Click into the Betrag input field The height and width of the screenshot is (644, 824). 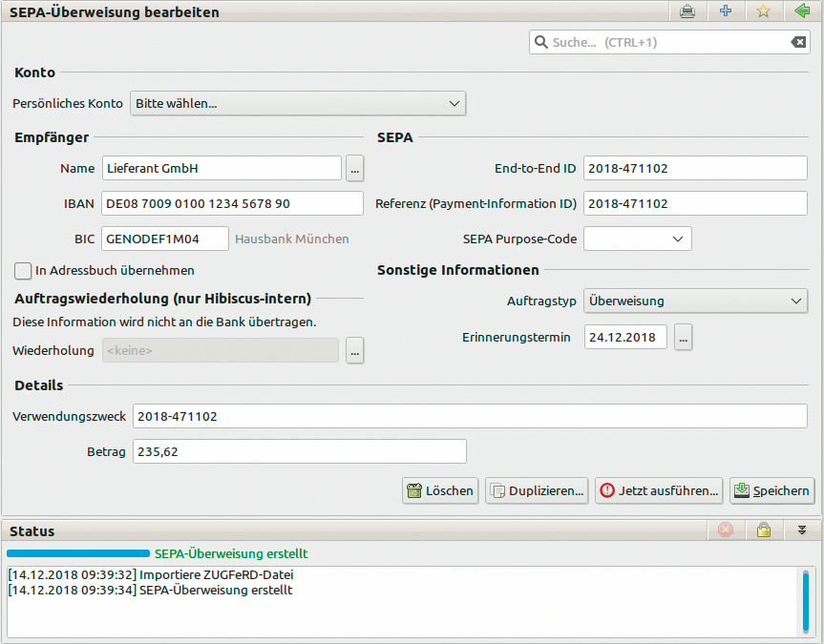point(298,452)
